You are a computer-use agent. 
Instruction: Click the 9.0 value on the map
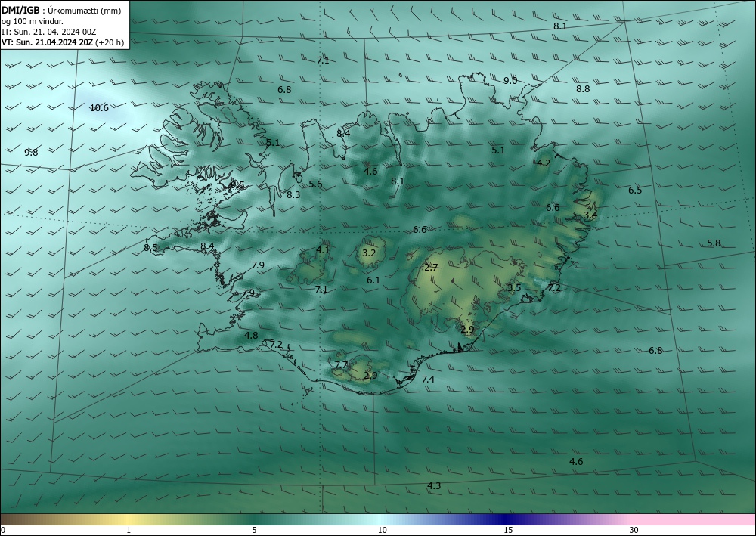pyautogui.click(x=510, y=80)
